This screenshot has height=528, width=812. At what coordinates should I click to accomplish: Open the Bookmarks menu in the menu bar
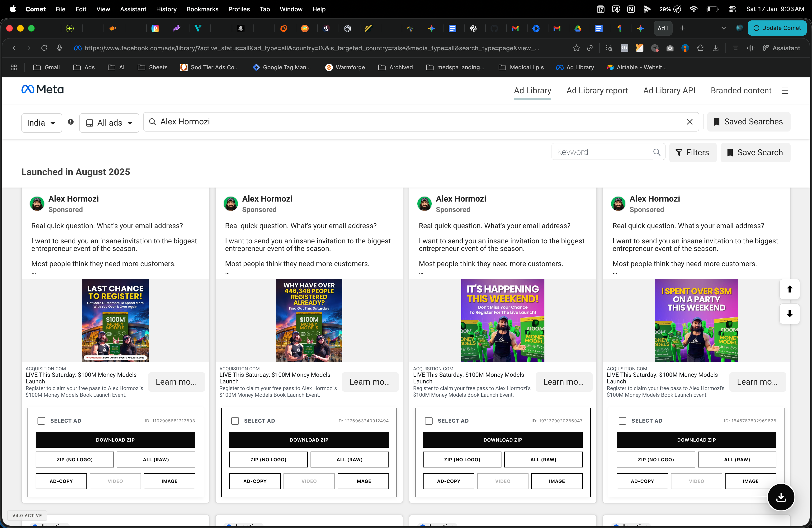[202, 9]
